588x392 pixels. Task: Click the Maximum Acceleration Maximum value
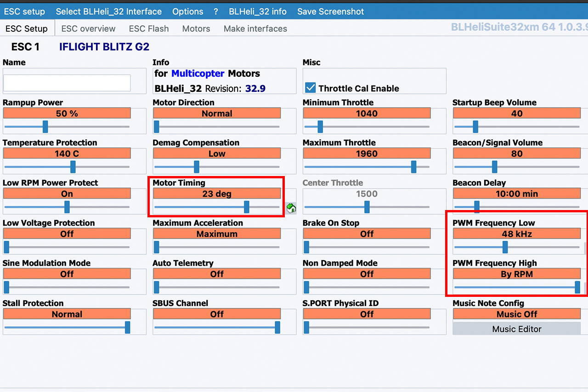(x=217, y=233)
